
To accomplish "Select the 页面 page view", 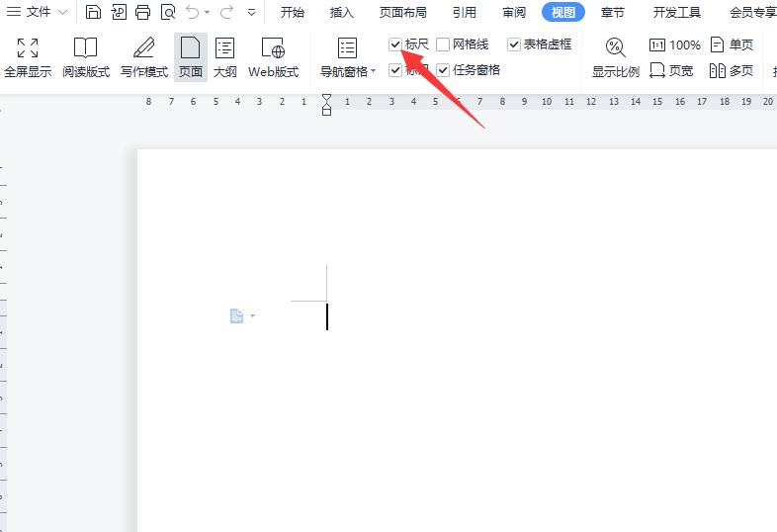I will point(190,57).
